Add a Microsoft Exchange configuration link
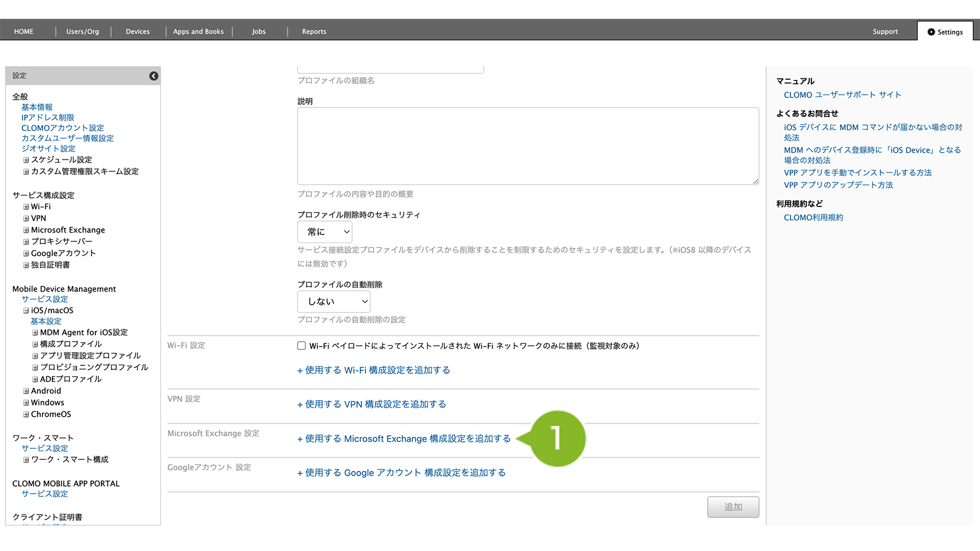 pyautogui.click(x=404, y=439)
